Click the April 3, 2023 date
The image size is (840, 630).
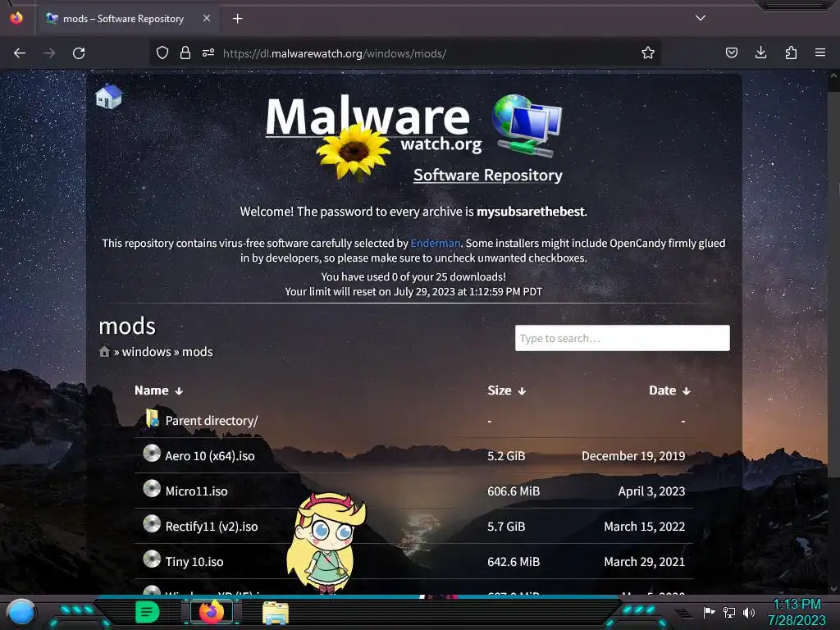[651, 491]
